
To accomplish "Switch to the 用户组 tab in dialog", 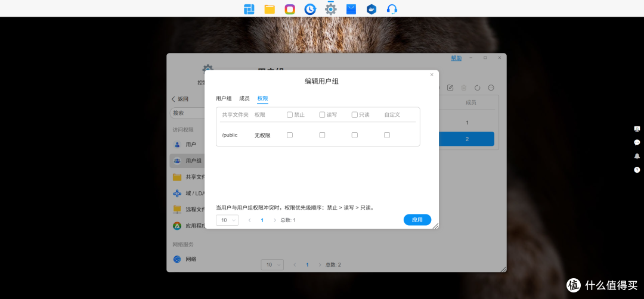I will 224,98.
